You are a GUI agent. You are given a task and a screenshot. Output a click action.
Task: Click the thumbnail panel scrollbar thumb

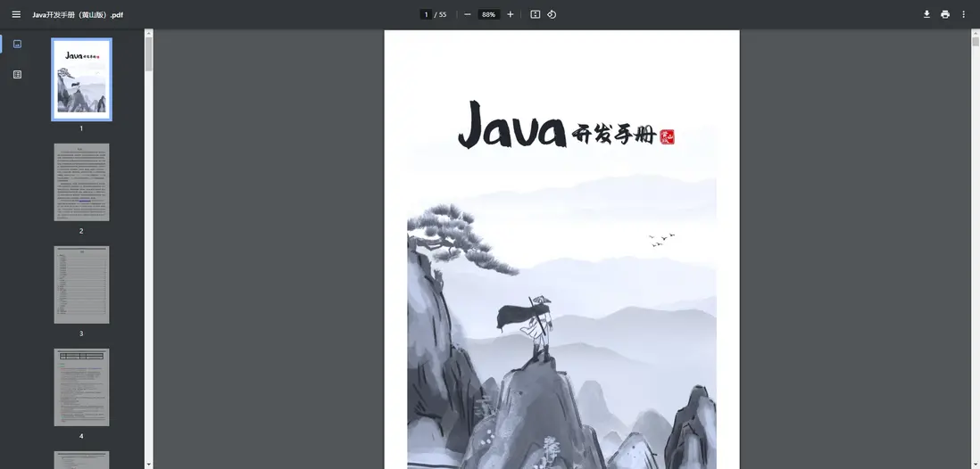tap(149, 53)
